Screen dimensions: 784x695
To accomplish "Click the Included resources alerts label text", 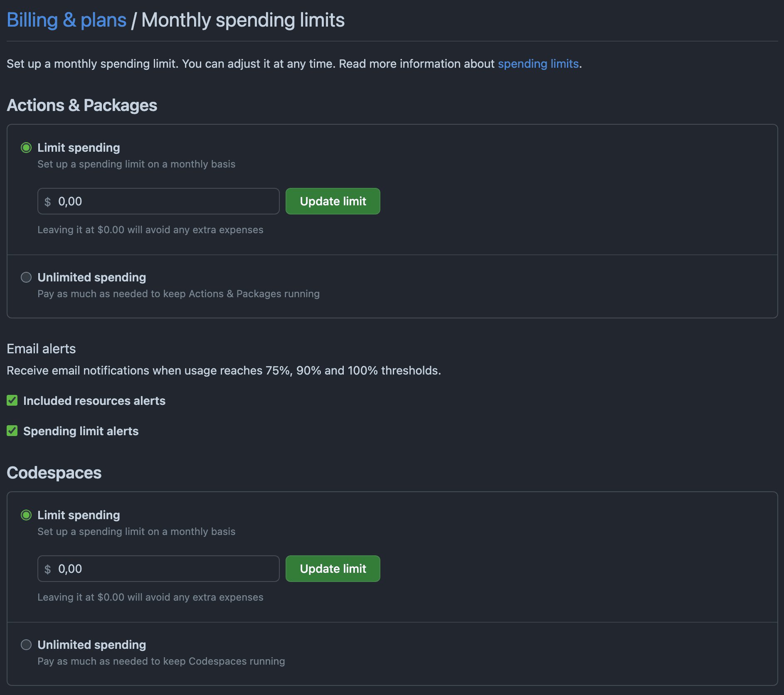I will [94, 401].
